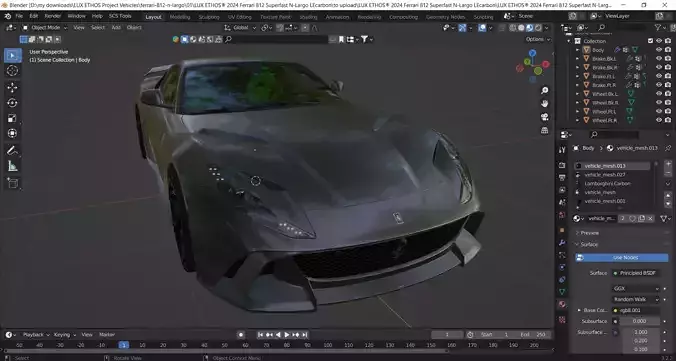Toggle Collection visibility eye icon
Viewport: 676px width, 361px height.
coord(659,41)
